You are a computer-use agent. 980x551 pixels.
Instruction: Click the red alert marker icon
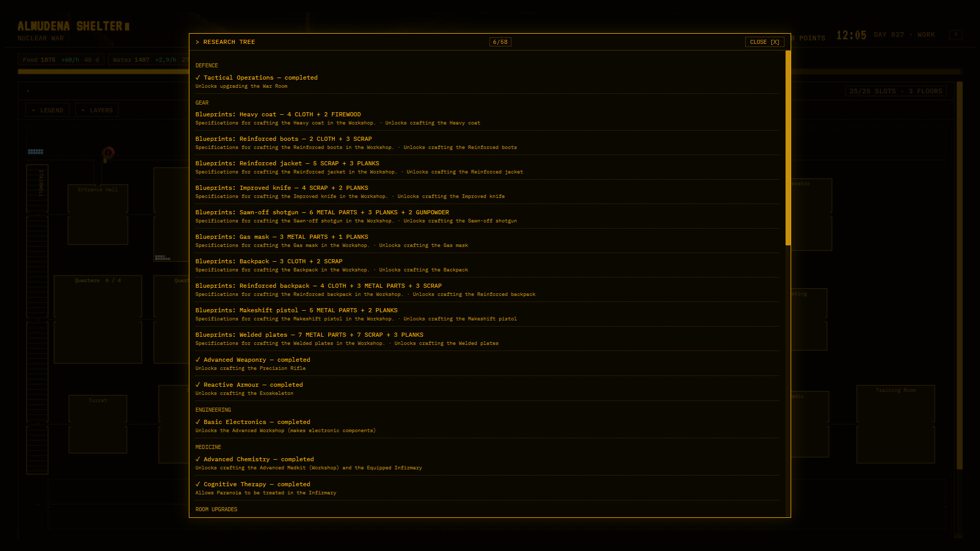coord(108,153)
